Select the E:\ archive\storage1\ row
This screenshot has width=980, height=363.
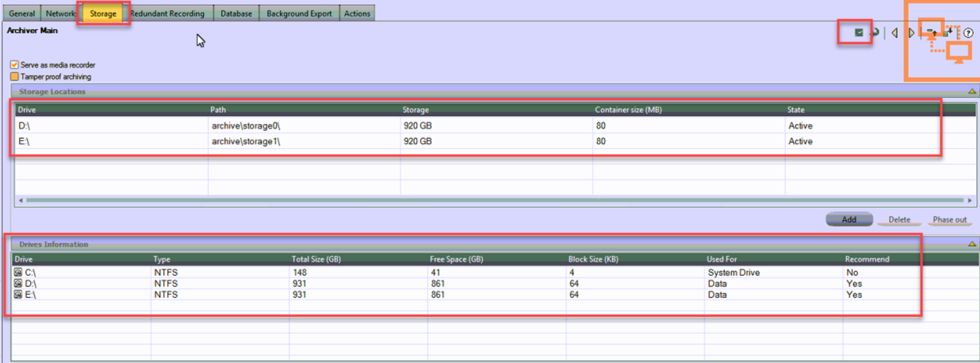pyautogui.click(x=245, y=141)
